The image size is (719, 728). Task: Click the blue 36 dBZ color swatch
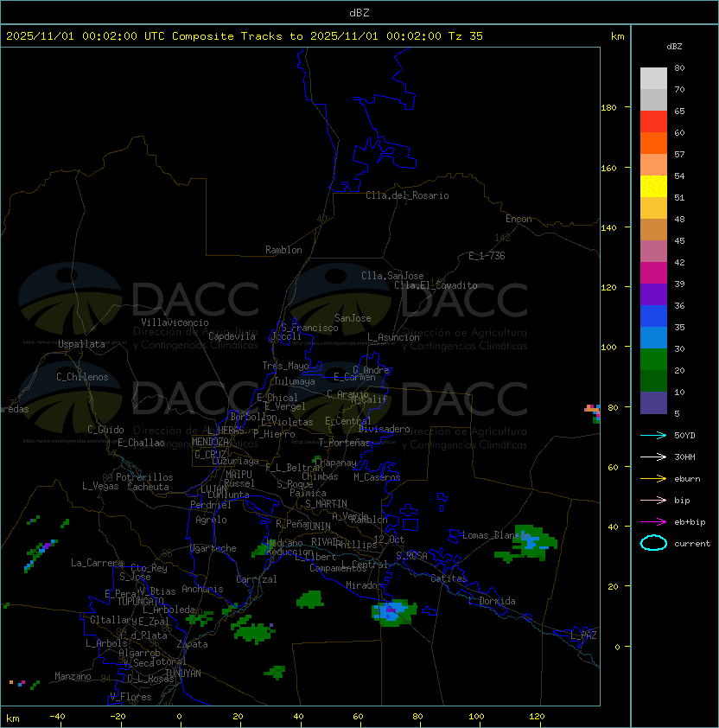click(653, 316)
